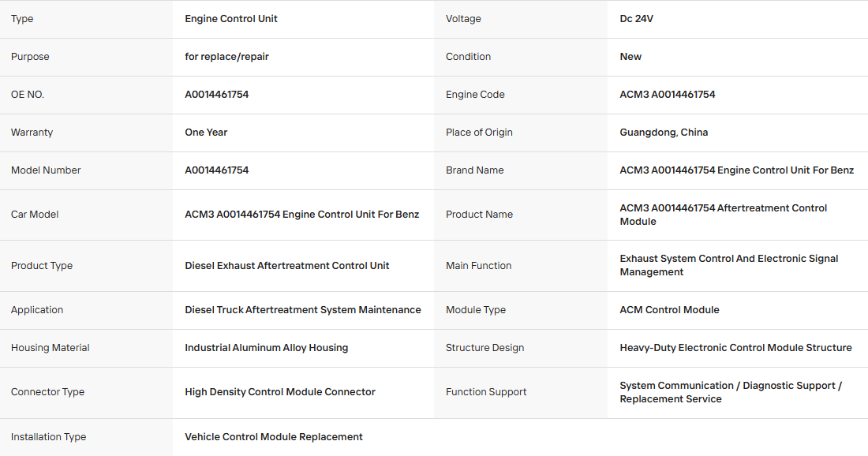Click the 'Housing Material' attribute label
This screenshot has width=868, height=456.
point(51,348)
